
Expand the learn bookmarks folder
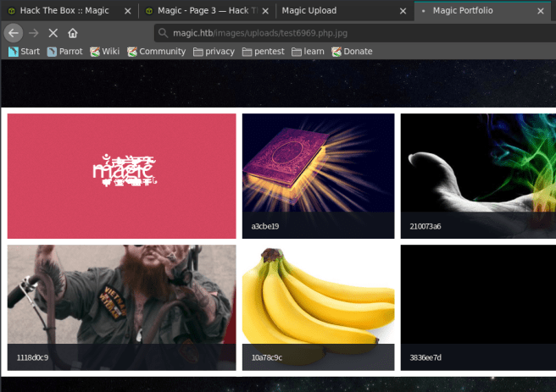tap(309, 52)
